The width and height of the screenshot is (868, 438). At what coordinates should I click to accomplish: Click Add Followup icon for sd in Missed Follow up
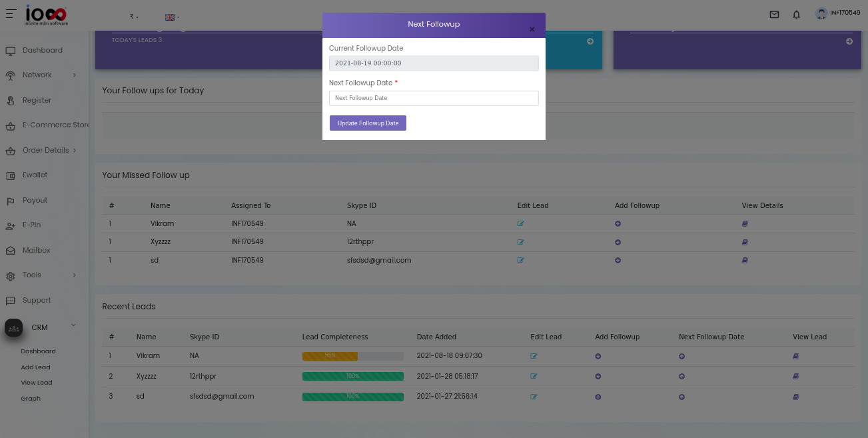coord(618,260)
